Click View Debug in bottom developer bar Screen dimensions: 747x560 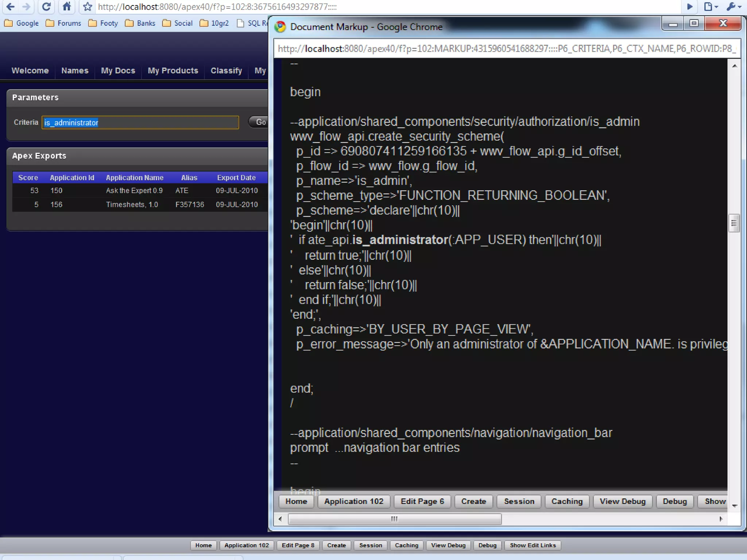coord(448,545)
